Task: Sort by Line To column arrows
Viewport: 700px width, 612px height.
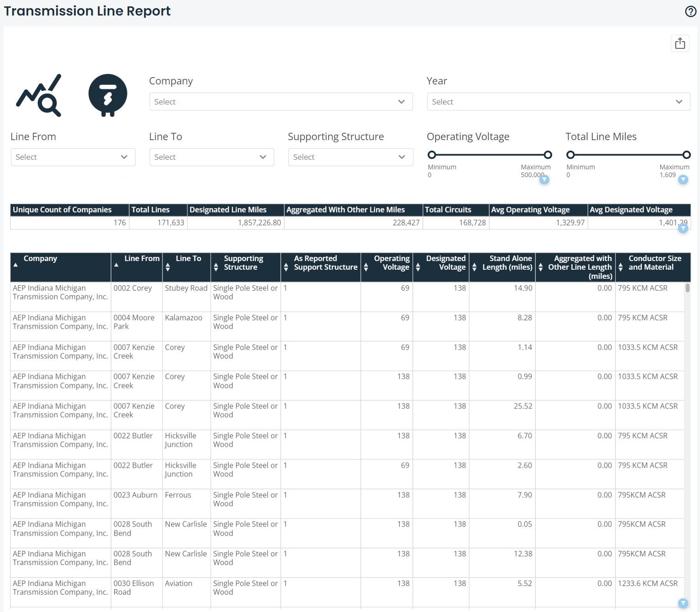Action: click(x=167, y=267)
